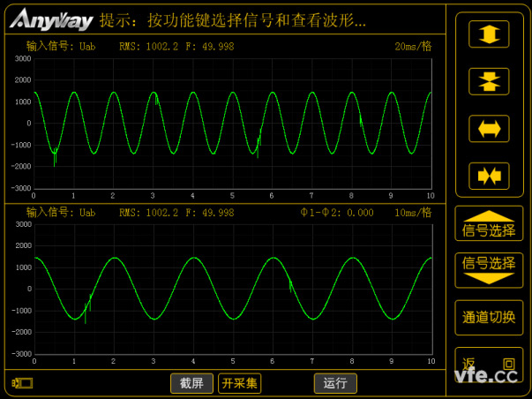Screen dimensions: 532x399
Task: Click the 截屏 screenshot button
Action: point(191,383)
